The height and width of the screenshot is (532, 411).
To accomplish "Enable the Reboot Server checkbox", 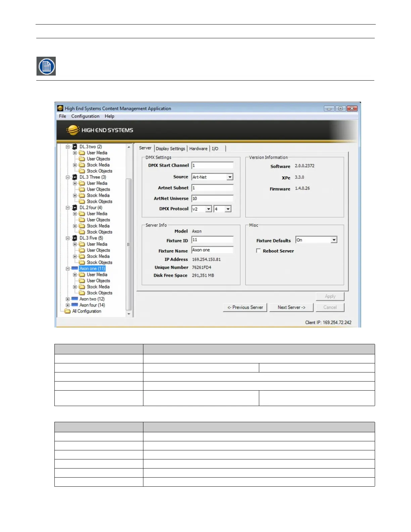I will (x=258, y=251).
